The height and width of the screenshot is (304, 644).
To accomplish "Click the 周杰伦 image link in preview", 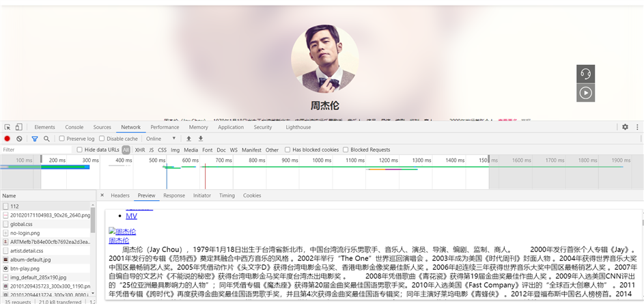I will (122, 232).
